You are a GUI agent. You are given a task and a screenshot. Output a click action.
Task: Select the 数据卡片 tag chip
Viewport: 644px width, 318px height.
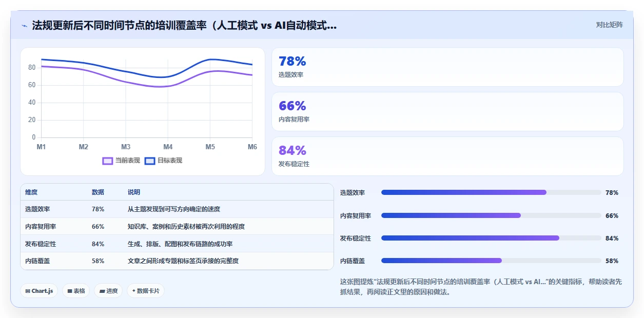coord(146,291)
